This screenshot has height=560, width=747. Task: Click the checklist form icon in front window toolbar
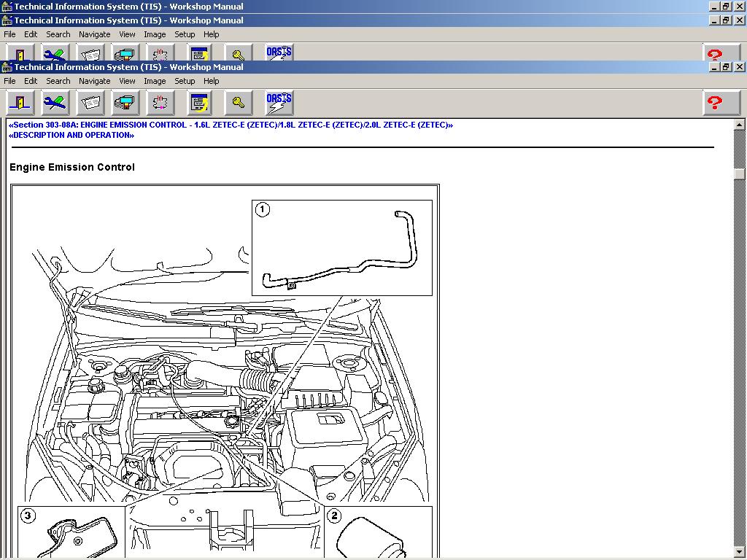[200, 103]
